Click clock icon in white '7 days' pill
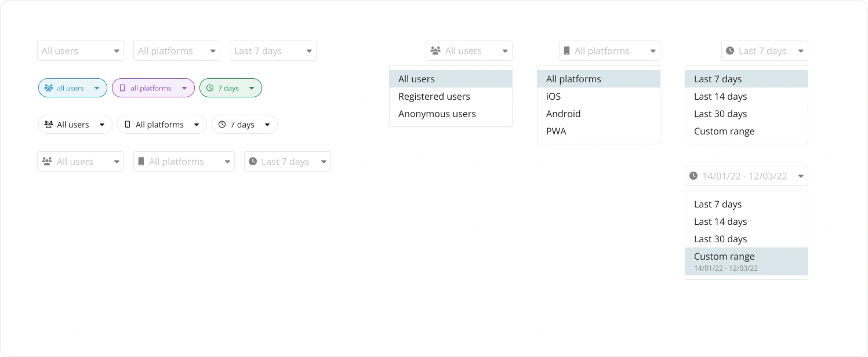Screen dimensions: 868x357 tap(221, 125)
